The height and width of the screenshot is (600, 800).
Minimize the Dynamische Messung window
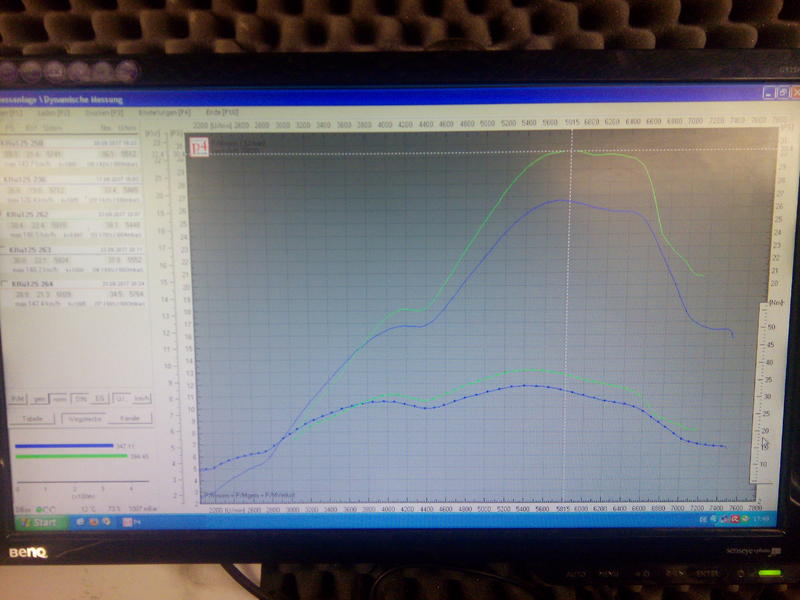click(x=769, y=93)
